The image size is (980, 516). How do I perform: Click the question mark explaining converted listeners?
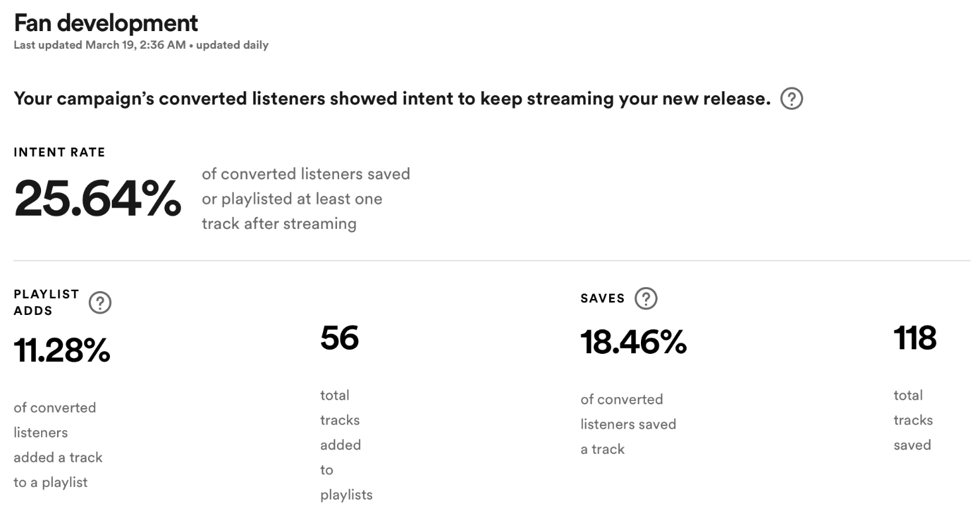pos(792,99)
